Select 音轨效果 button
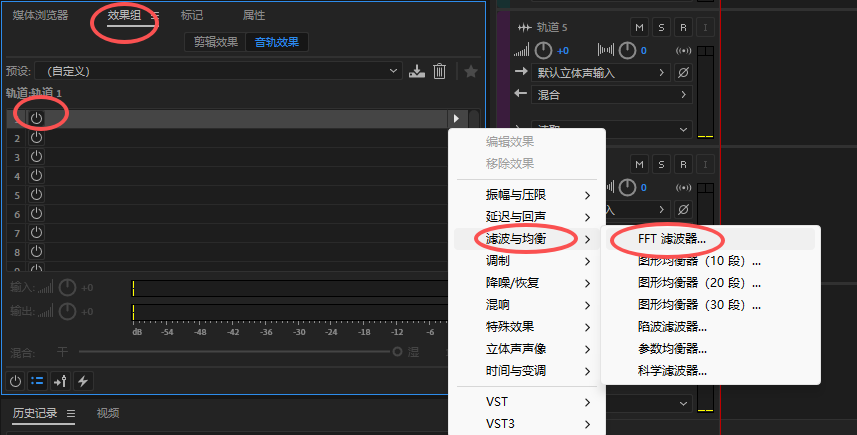This screenshot has width=857, height=435. pos(277,42)
